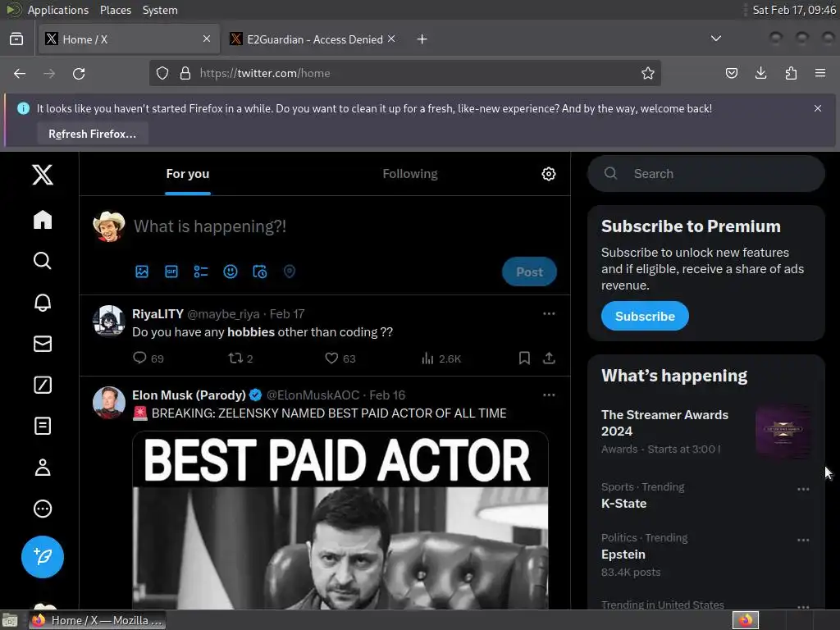Save to Pocket icon in toolbar
The height and width of the screenshot is (630, 840).
coord(731,73)
